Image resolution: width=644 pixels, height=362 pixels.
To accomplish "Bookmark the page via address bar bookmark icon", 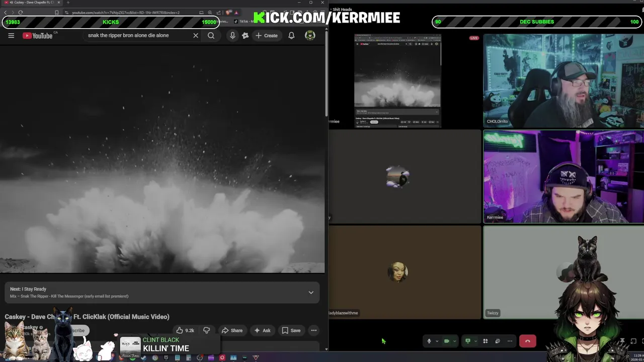I will point(57,13).
